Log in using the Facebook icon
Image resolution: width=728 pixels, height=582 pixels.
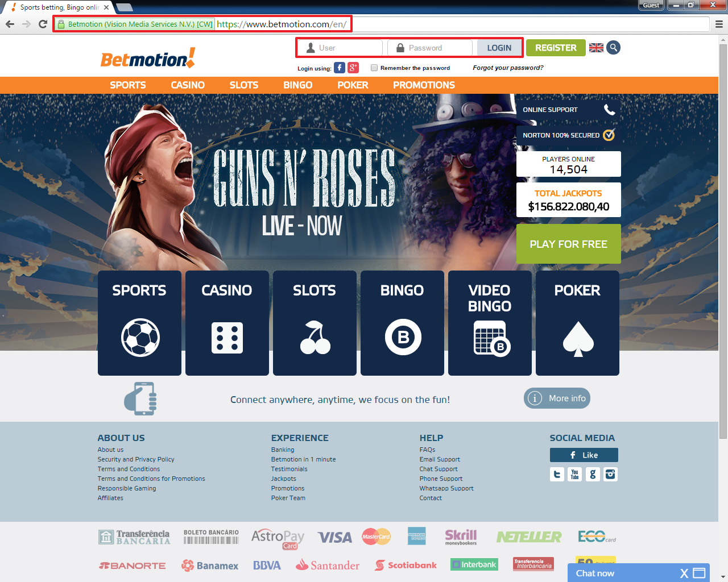click(340, 68)
